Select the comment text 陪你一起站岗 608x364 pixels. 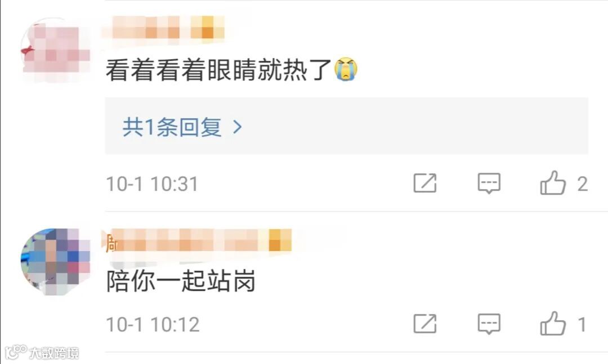tap(181, 281)
